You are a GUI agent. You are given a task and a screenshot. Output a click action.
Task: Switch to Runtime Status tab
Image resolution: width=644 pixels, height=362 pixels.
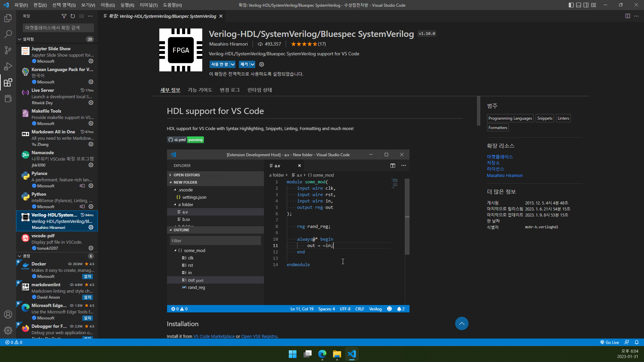(x=260, y=90)
